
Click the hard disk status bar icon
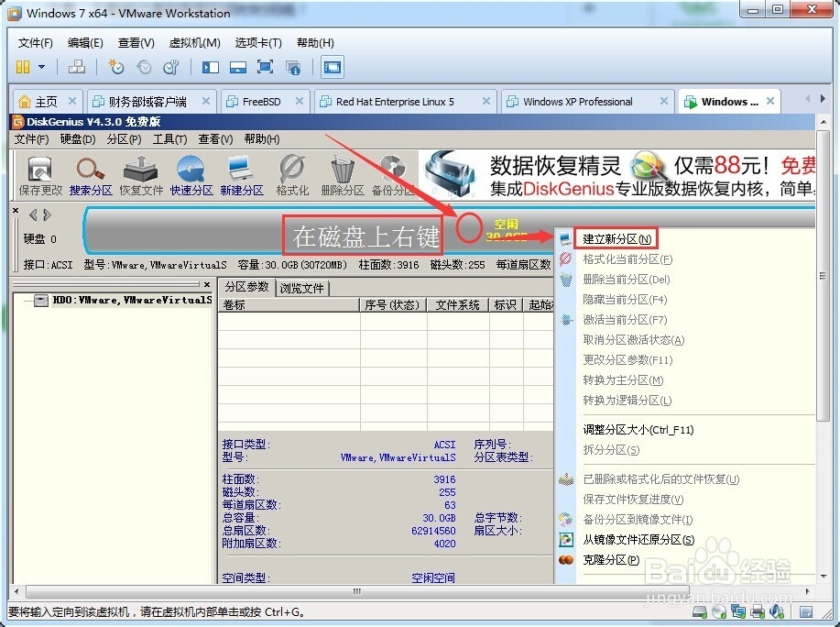(x=700, y=612)
